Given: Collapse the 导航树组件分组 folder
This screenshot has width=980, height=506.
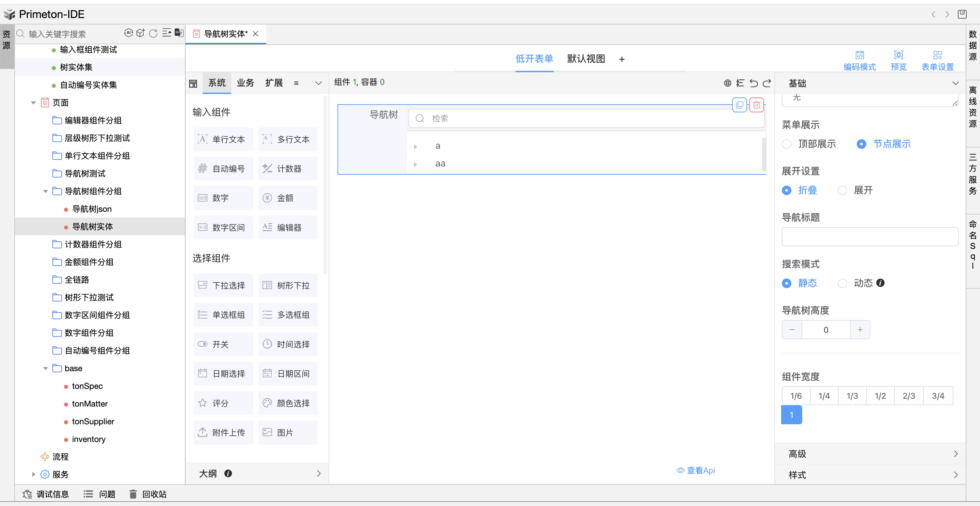Looking at the screenshot, I should (46, 191).
